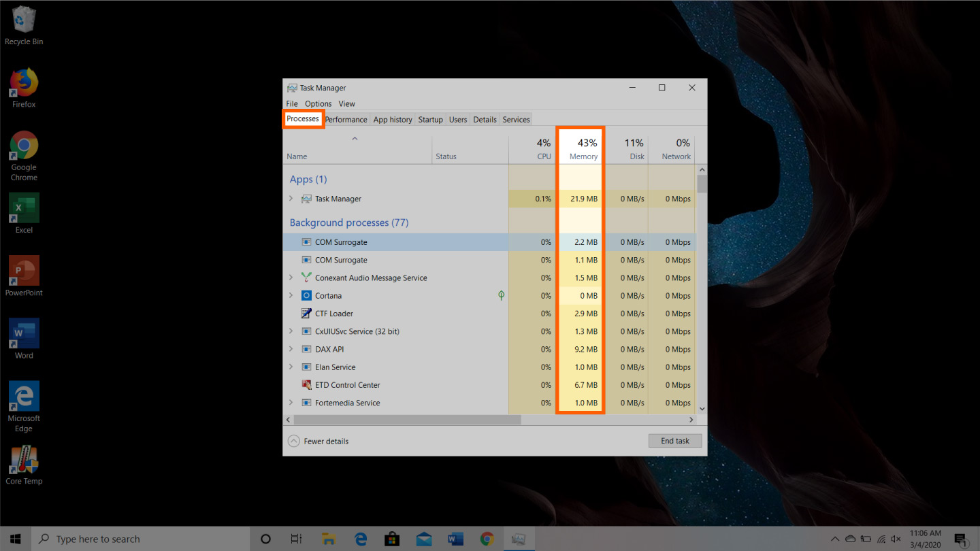Open the Options menu
The image size is (980, 551).
click(x=317, y=103)
